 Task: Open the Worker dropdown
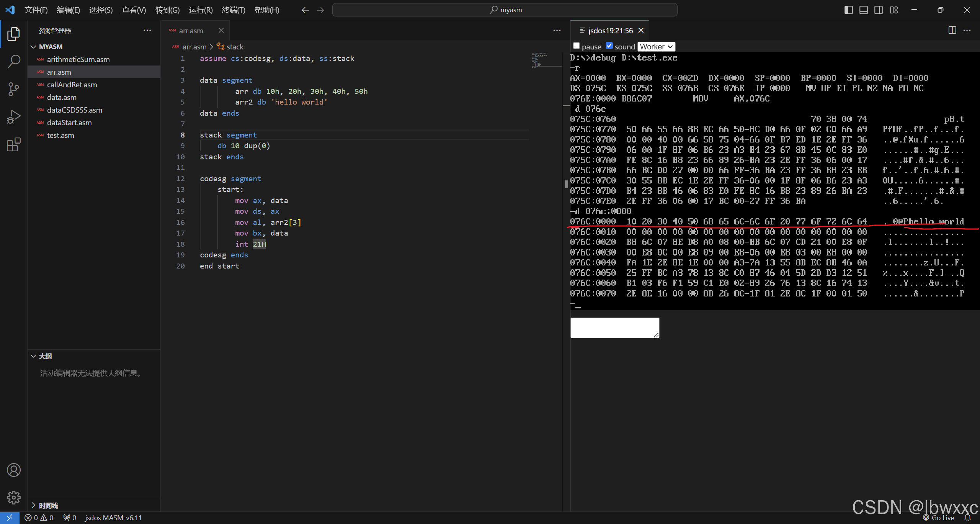(656, 47)
